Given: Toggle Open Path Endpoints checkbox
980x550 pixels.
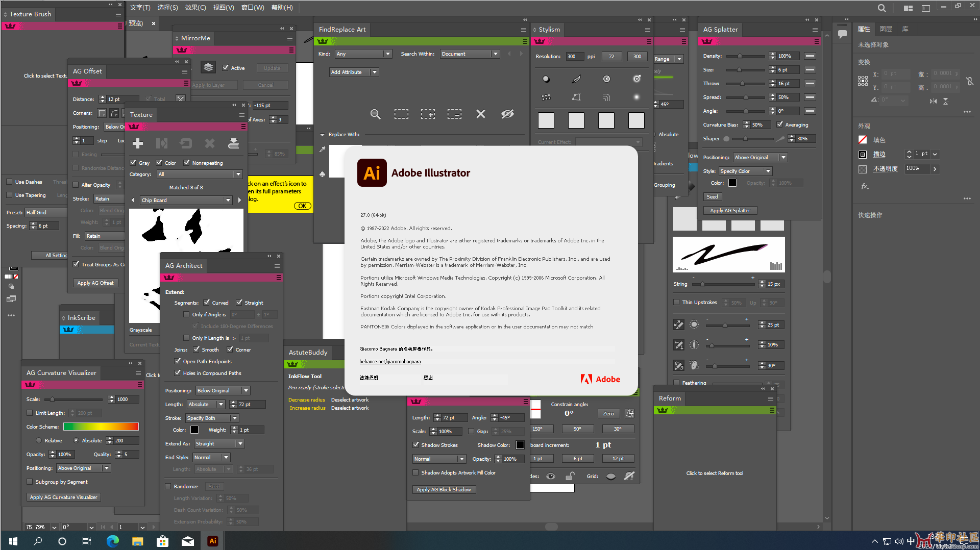Looking at the screenshot, I should click(x=178, y=361).
